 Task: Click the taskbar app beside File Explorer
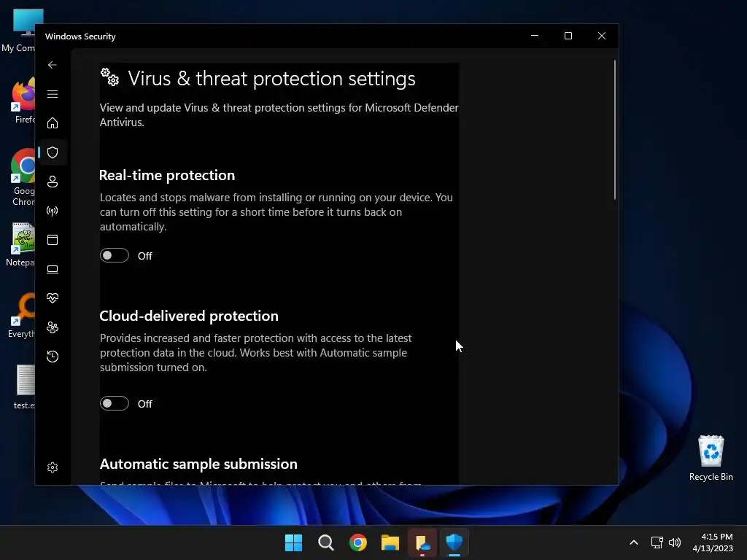422,542
